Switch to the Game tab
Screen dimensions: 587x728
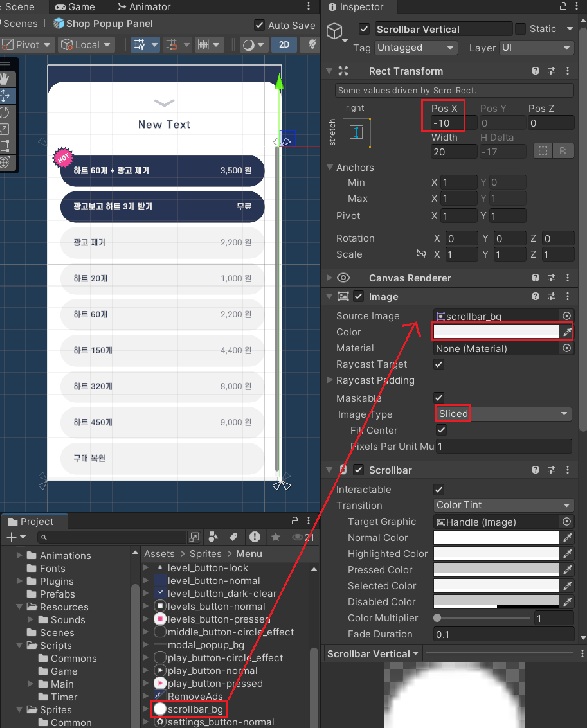tap(75, 6)
